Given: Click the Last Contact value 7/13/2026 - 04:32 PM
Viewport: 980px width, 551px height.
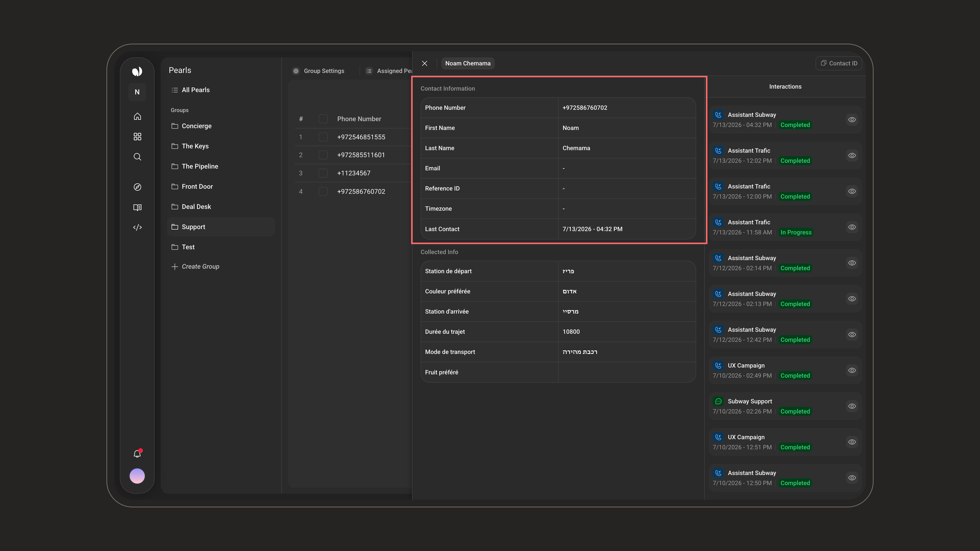Looking at the screenshot, I should [592, 229].
